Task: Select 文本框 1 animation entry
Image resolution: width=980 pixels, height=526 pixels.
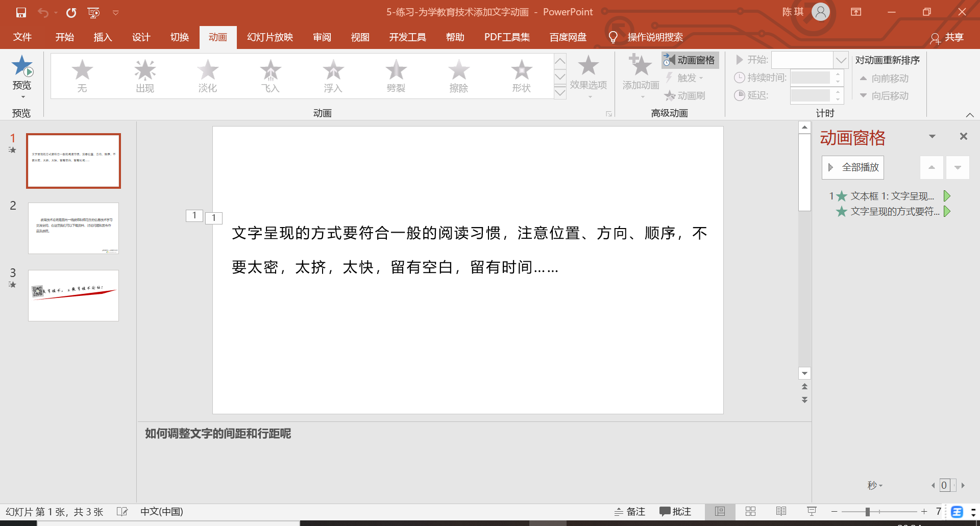Action: click(890, 196)
